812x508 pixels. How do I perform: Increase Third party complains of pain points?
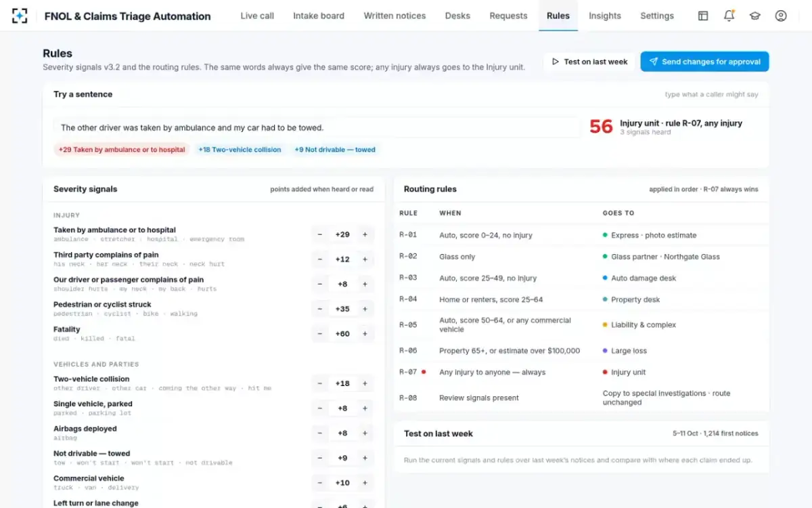tap(365, 259)
